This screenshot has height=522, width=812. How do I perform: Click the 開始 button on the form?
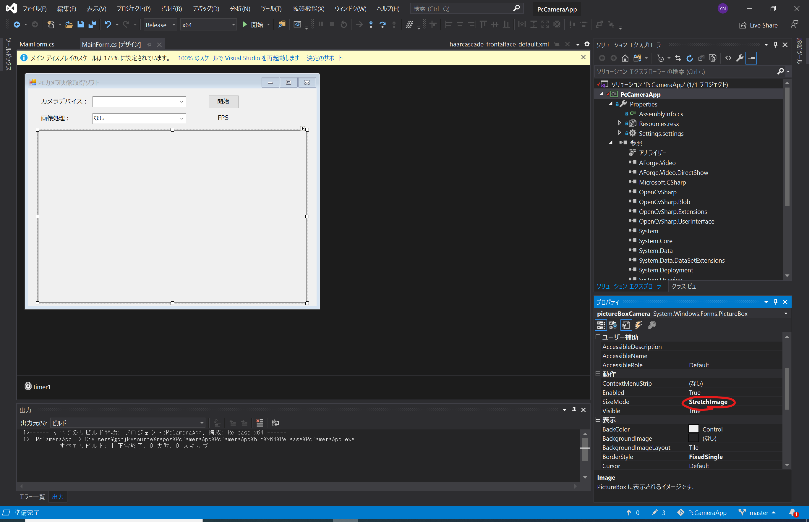coord(224,101)
